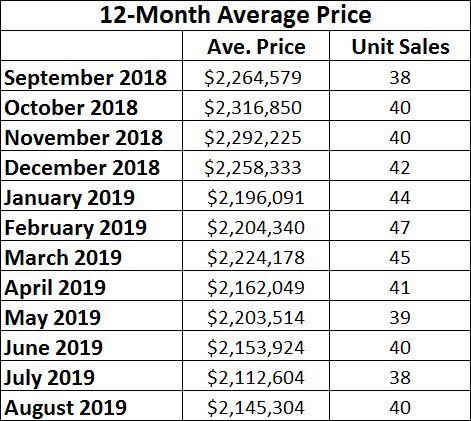Select April 2019 unit sales 41
The width and height of the screenshot is (471, 421).
tap(400, 288)
